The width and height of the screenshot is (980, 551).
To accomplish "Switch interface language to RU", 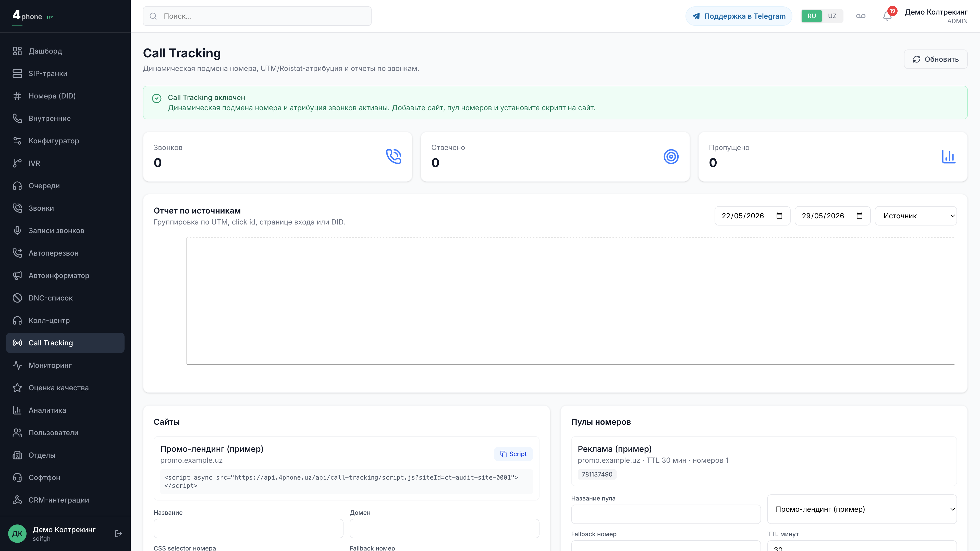I will (x=812, y=16).
